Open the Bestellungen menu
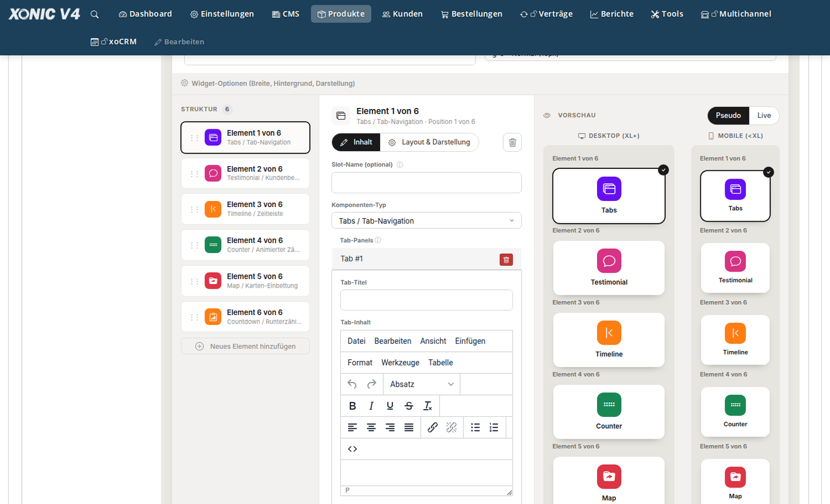The image size is (830, 504). pyautogui.click(x=471, y=14)
